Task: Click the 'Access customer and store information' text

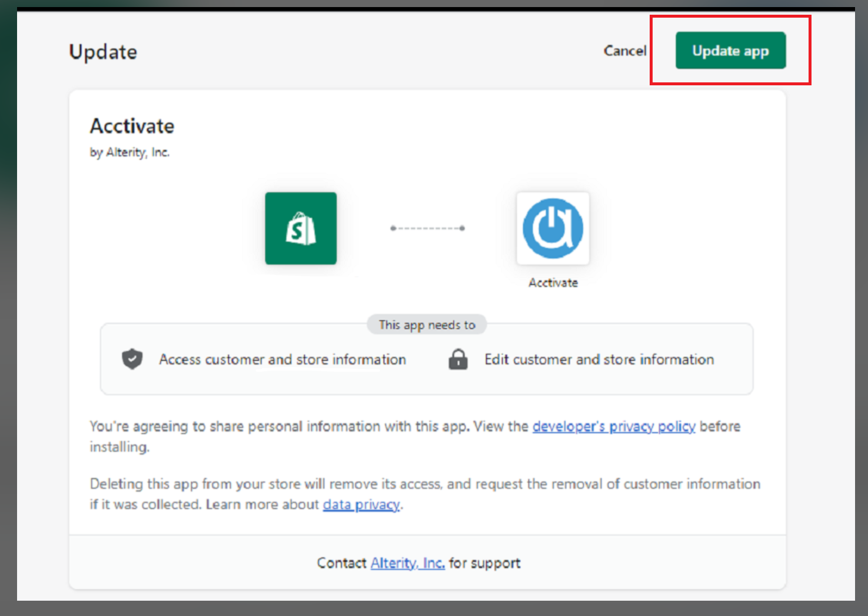Action: (x=282, y=359)
